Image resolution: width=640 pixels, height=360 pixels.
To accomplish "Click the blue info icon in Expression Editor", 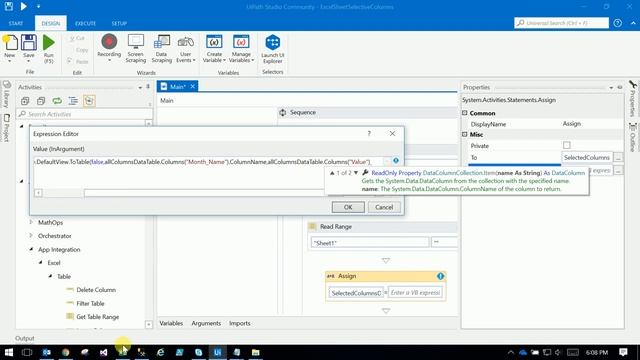I will 396,160.
